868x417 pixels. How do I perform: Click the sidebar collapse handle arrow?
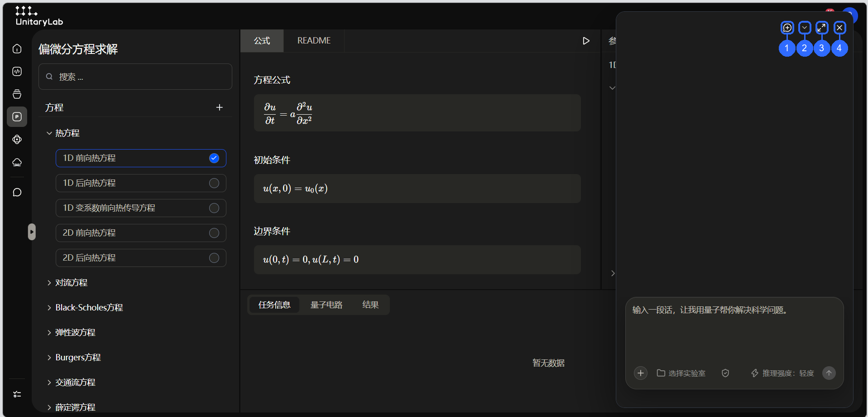coord(32,232)
